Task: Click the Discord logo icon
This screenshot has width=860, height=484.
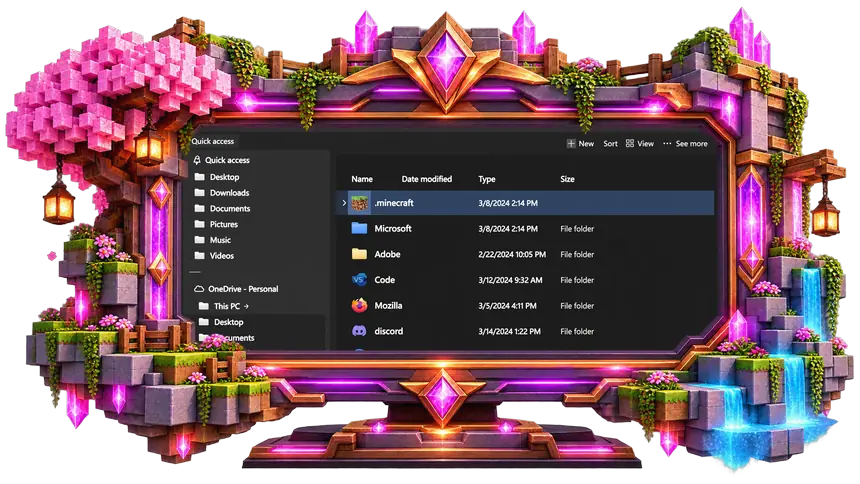Action: (x=359, y=331)
